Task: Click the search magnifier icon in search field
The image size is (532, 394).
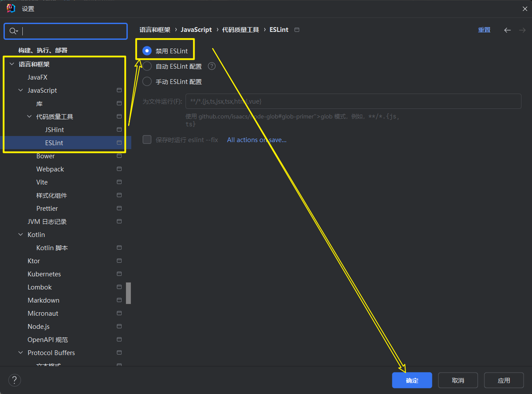Action: [13, 31]
